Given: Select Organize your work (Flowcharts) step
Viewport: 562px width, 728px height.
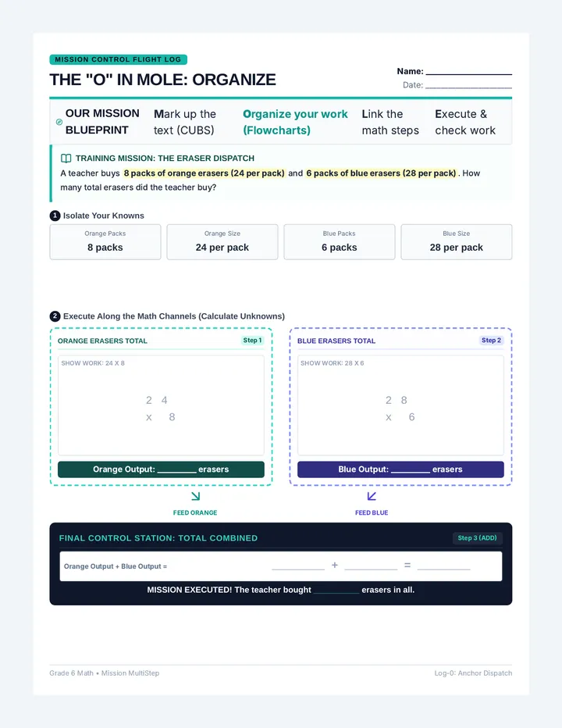Looking at the screenshot, I should 295,122.
